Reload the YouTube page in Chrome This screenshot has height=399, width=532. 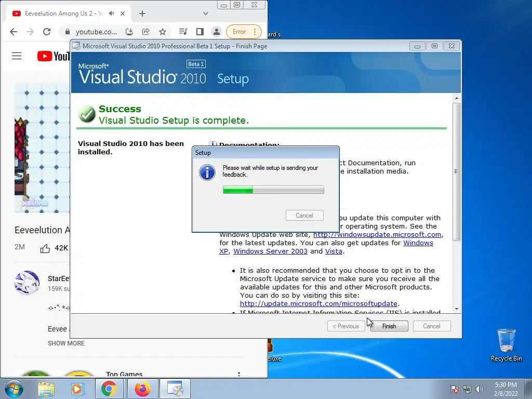(47, 32)
